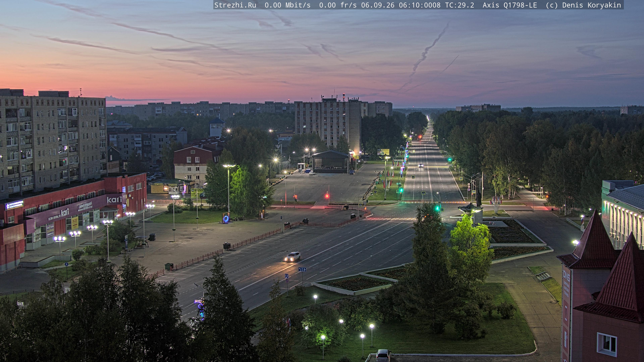Click the Axis Q1798-LE camera model label

point(510,5)
